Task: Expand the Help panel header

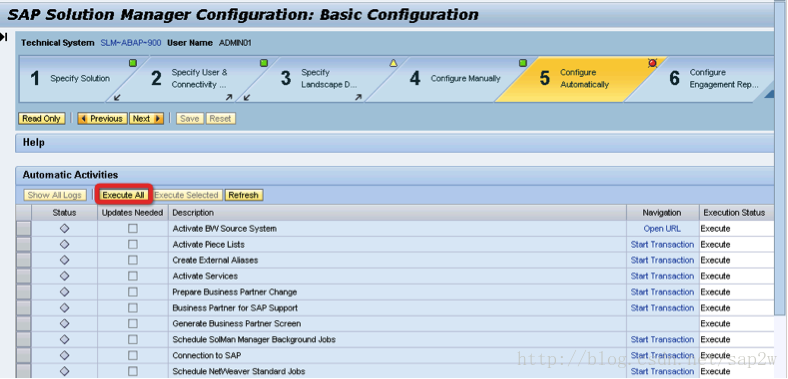Action: click(395, 143)
